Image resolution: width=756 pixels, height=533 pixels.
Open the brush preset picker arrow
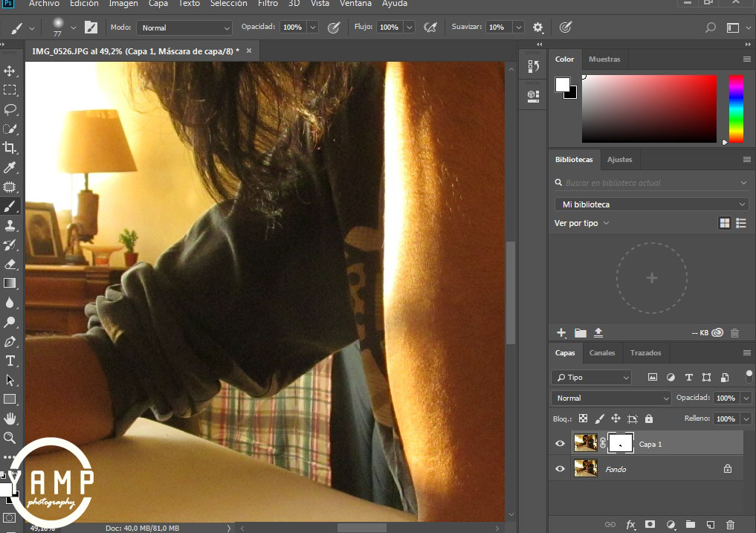[74, 28]
